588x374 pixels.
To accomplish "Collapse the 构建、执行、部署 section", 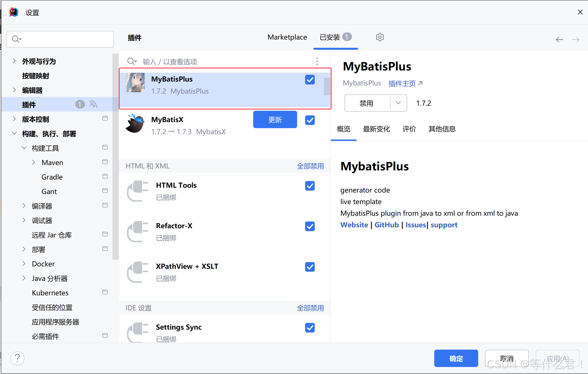I will click(14, 133).
